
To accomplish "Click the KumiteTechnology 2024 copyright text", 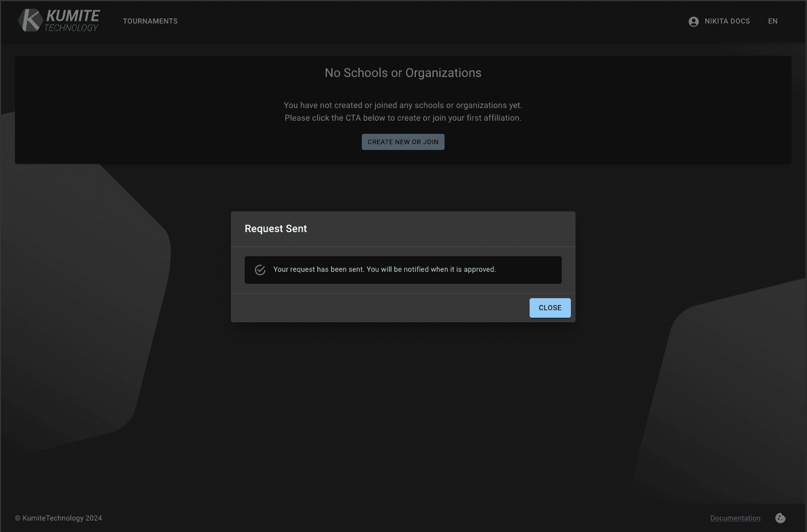I will pos(59,518).
